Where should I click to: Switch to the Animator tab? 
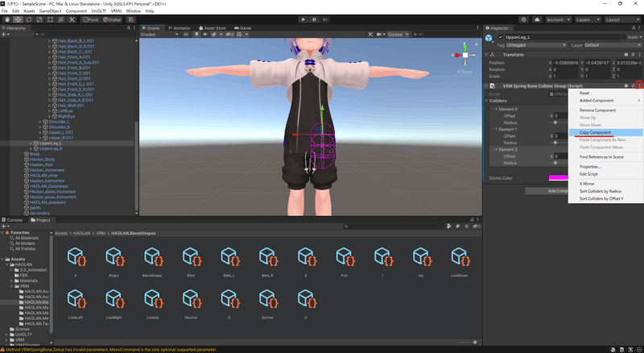(180, 28)
